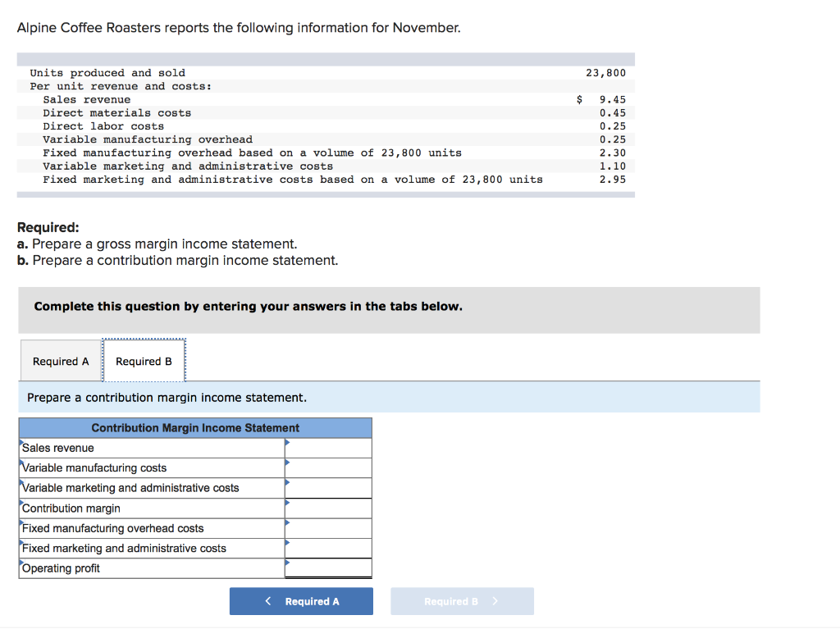The height and width of the screenshot is (629, 840).
Task: Click the Variable manufacturing overhead row label
Action: [x=148, y=140]
